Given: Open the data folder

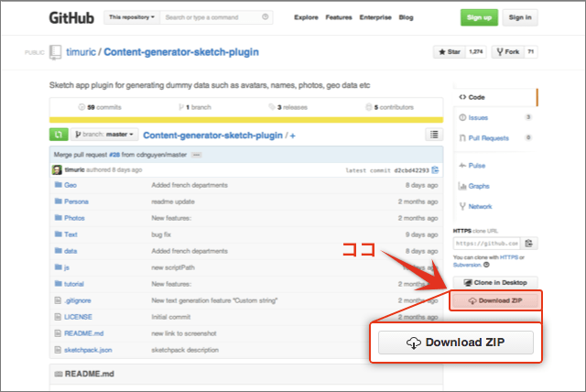Looking at the screenshot, I should tap(71, 251).
